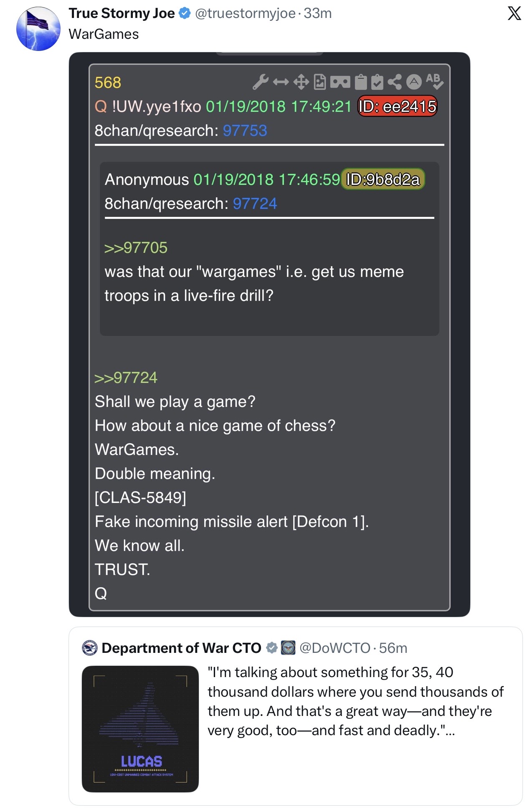Click the four-way move arrows icon

point(301,82)
